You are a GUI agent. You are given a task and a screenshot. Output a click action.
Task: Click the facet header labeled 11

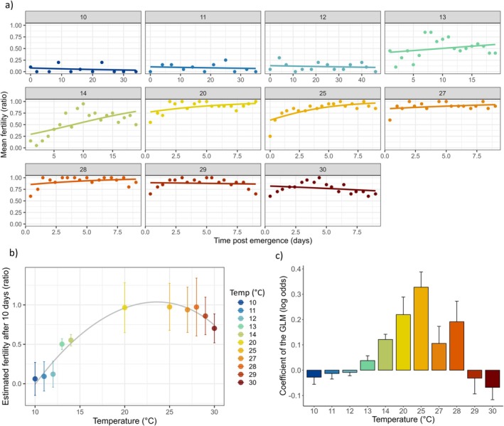tap(203, 17)
